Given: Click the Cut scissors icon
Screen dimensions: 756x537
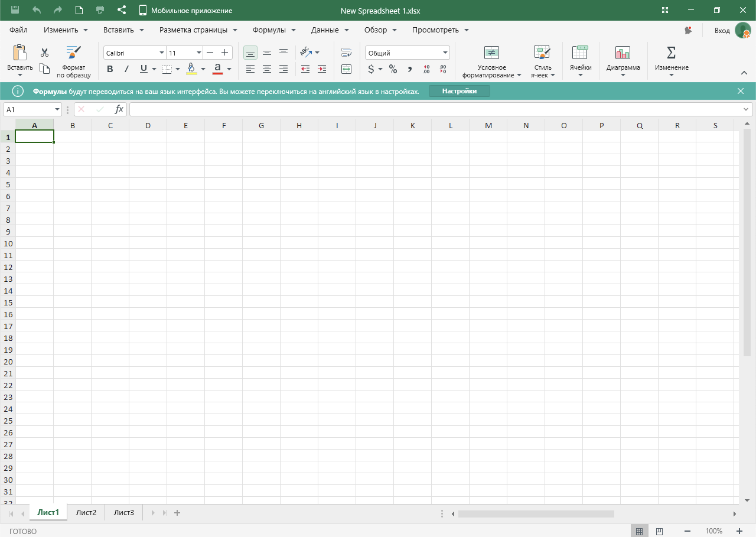Looking at the screenshot, I should (44, 53).
